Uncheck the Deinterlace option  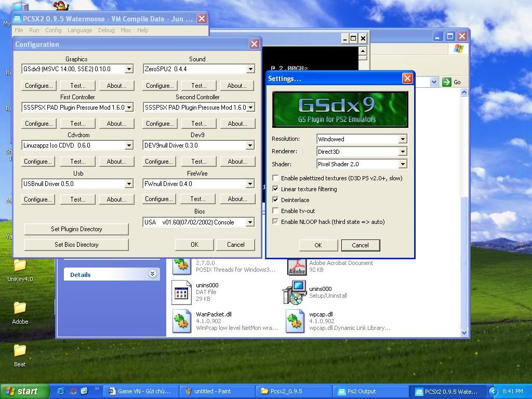(275, 200)
